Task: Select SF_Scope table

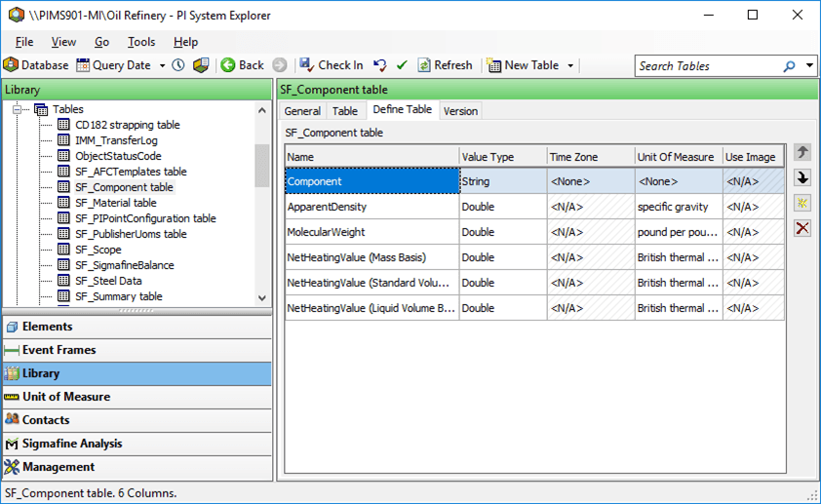Action: pyautogui.click(x=98, y=250)
